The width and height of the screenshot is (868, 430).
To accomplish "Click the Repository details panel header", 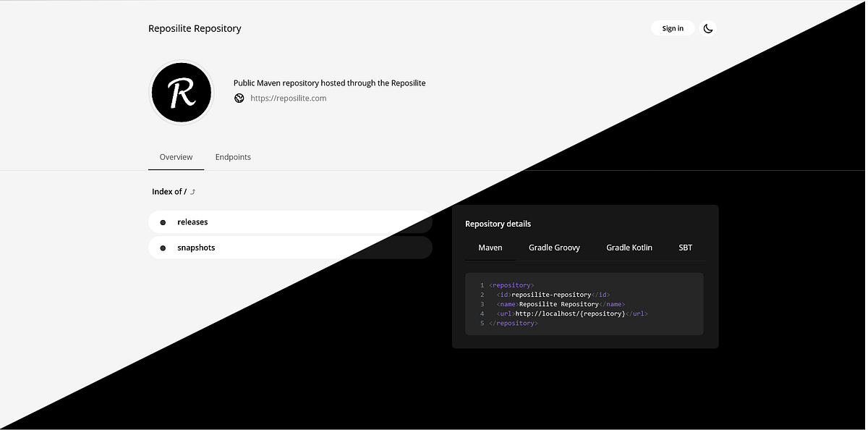I will 498,224.
